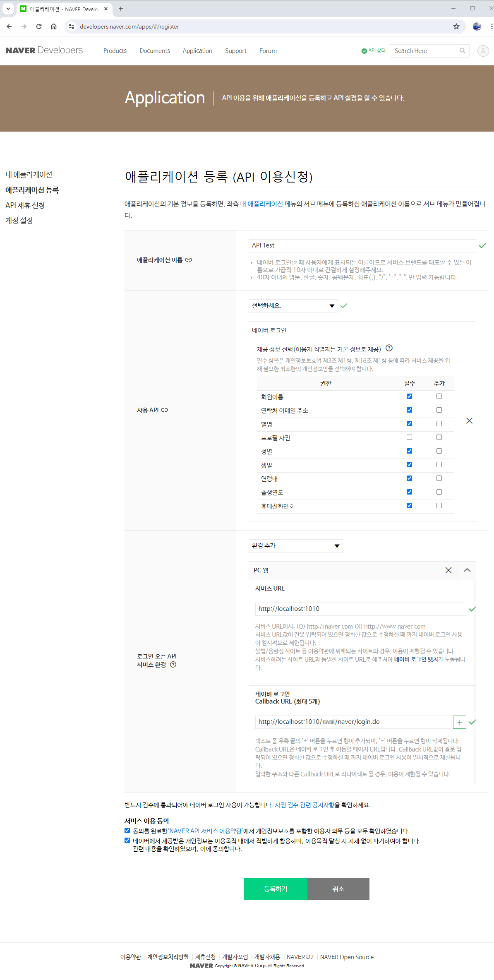
Task: Click the link icon beside 사용 API
Action: coord(165,410)
